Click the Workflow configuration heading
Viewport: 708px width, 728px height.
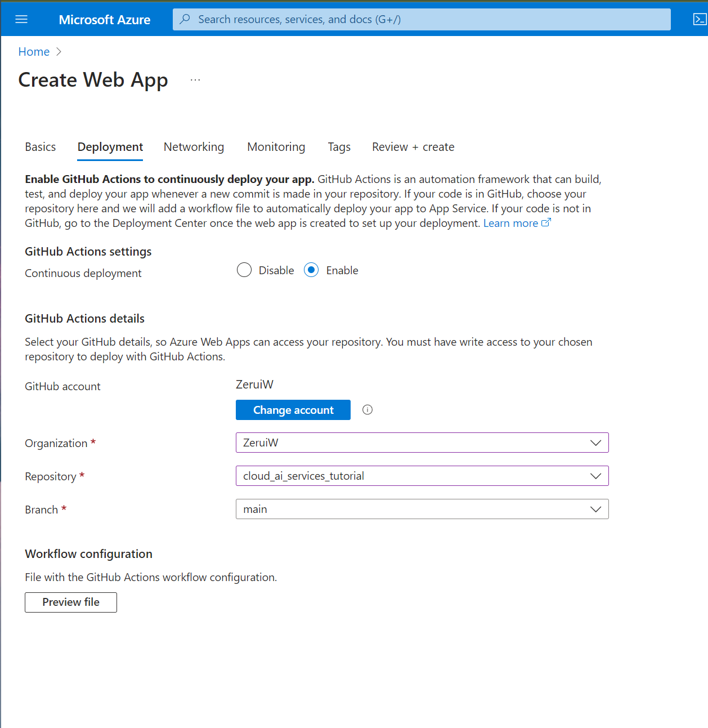coord(89,554)
